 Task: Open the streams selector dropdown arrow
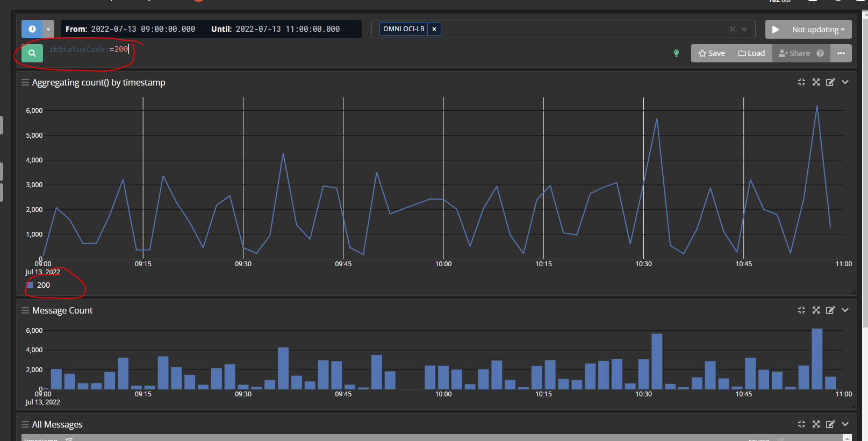click(x=744, y=29)
